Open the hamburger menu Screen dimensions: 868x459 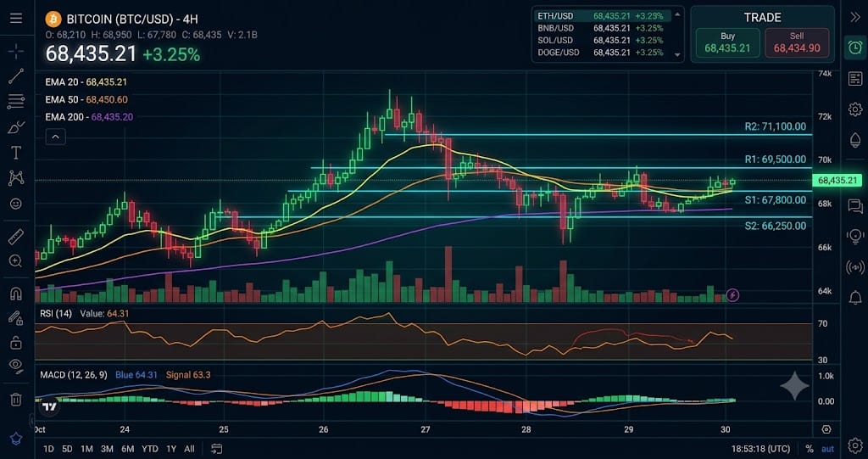point(16,19)
